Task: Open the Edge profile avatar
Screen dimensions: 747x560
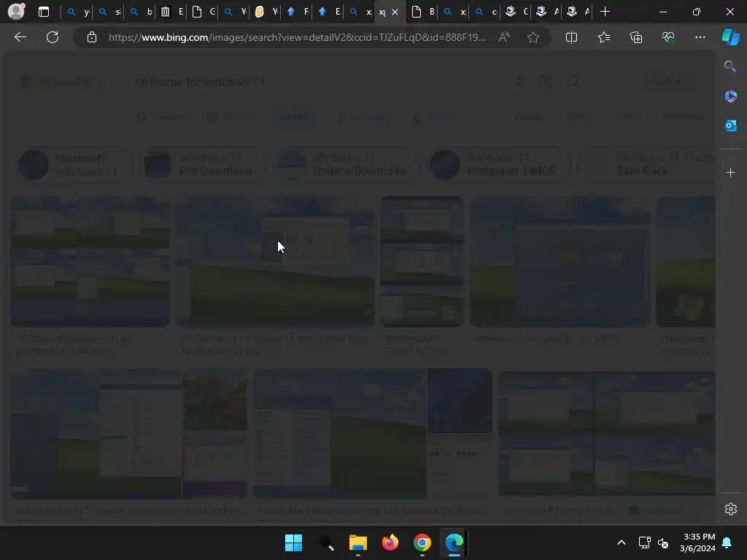Action: [x=16, y=12]
